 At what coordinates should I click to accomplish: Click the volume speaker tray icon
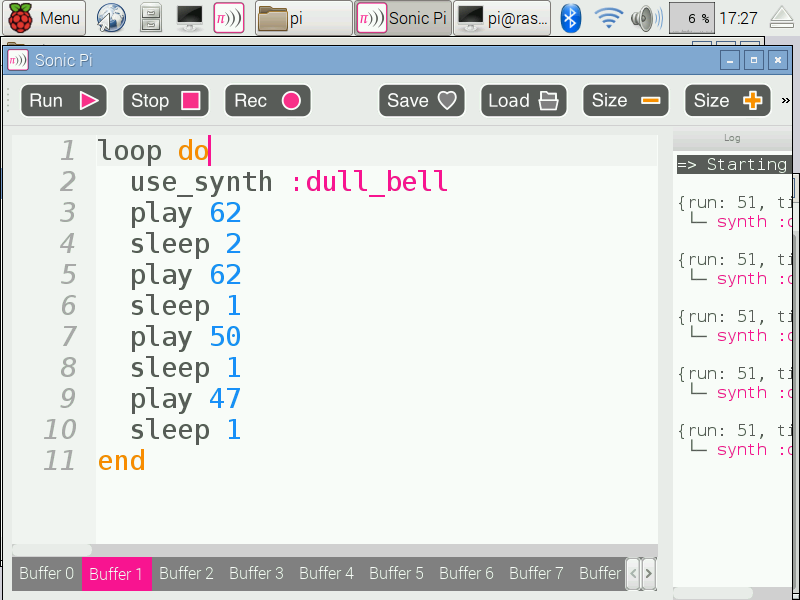tap(646, 18)
